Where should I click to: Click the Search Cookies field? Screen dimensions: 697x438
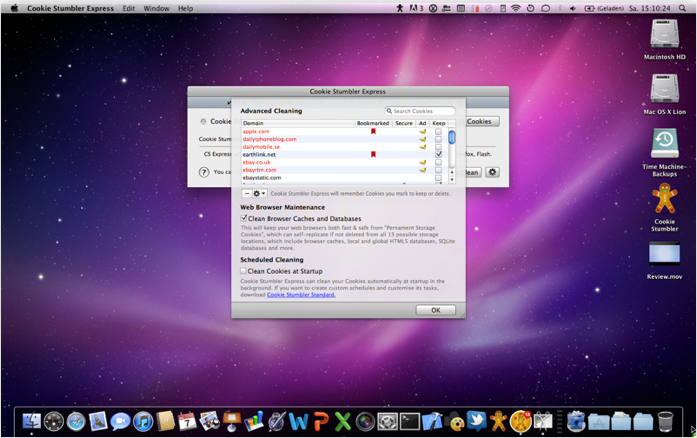click(x=420, y=111)
